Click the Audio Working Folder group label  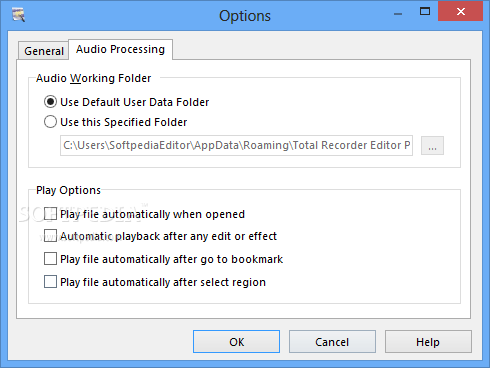pyautogui.click(x=94, y=78)
